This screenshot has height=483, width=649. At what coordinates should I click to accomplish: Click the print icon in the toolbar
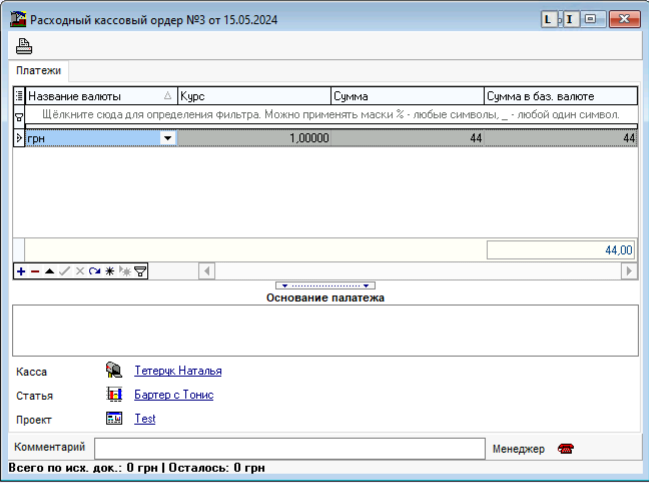[24, 45]
